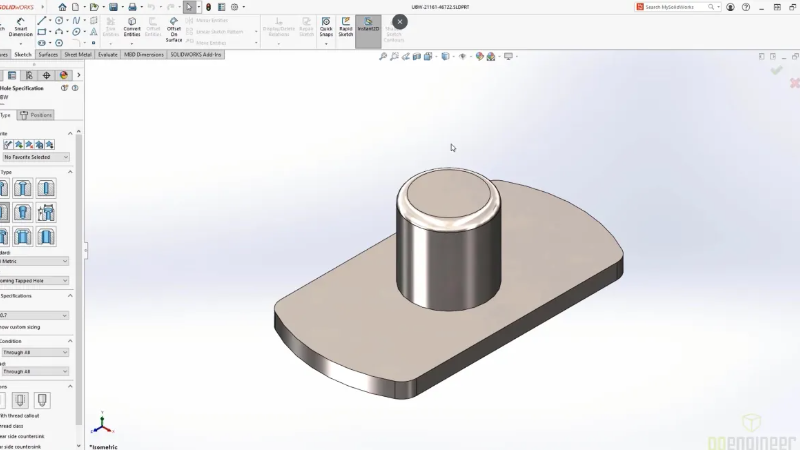This screenshot has width=800, height=450.
Task: Click the Evaluate tab
Action: pyautogui.click(x=107, y=54)
